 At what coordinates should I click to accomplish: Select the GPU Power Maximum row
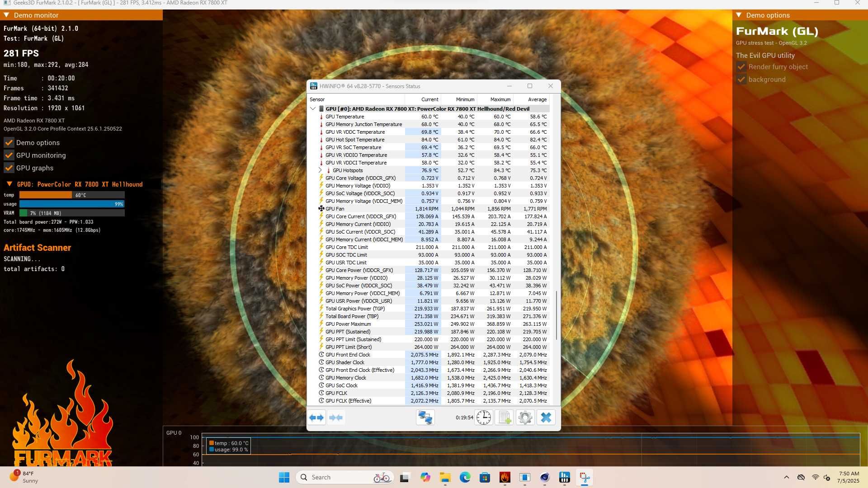tap(429, 324)
